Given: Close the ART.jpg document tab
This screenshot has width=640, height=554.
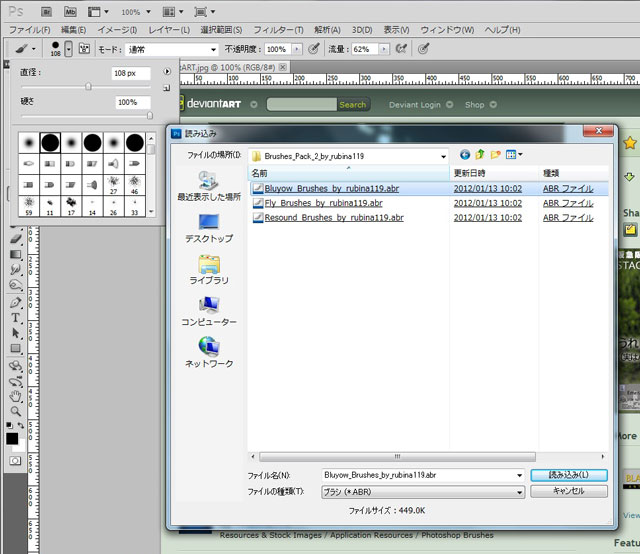Looking at the screenshot, I should point(283,67).
